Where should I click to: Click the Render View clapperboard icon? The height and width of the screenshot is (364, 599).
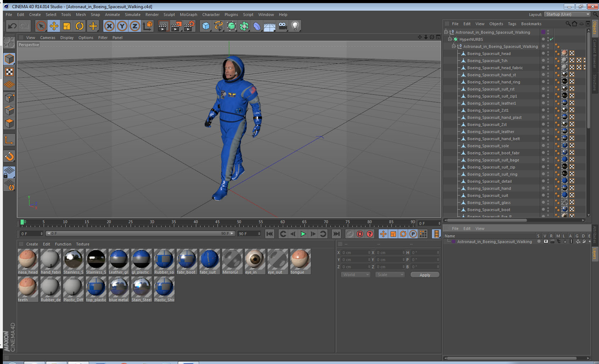point(163,26)
